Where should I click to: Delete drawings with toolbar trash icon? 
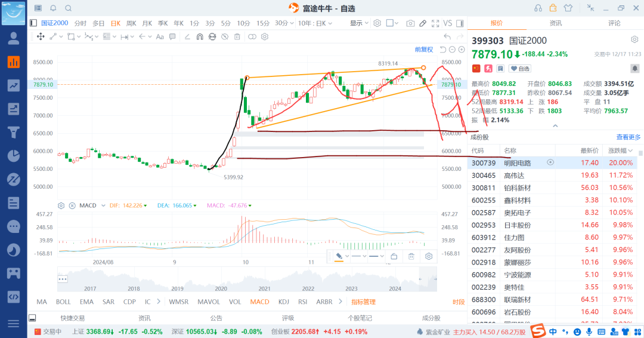tap(237, 36)
